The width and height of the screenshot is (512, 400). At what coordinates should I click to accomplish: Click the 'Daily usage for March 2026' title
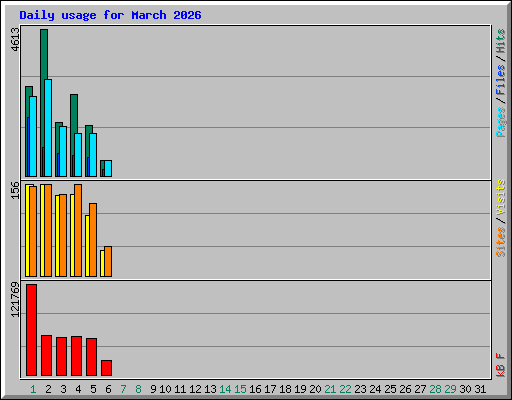pos(110,15)
